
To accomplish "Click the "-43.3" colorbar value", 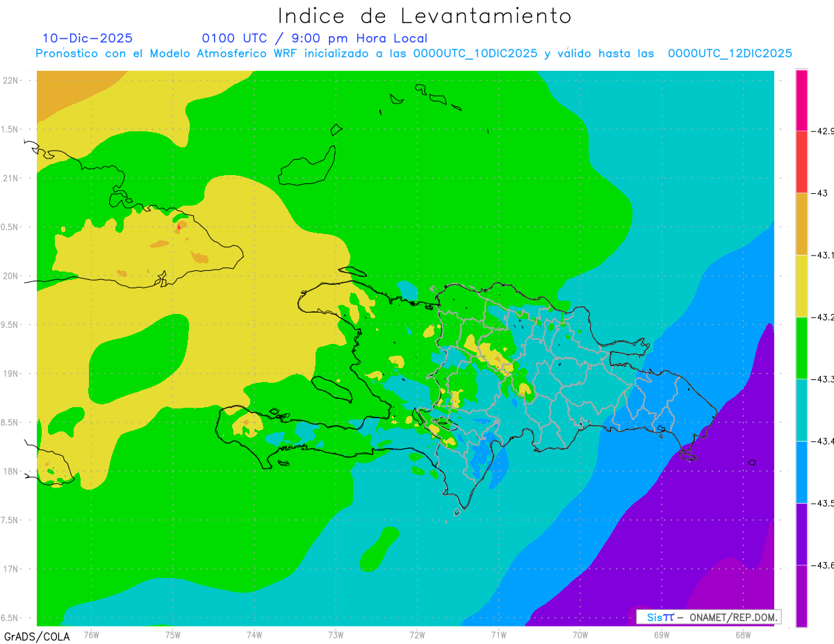I will point(823,379).
